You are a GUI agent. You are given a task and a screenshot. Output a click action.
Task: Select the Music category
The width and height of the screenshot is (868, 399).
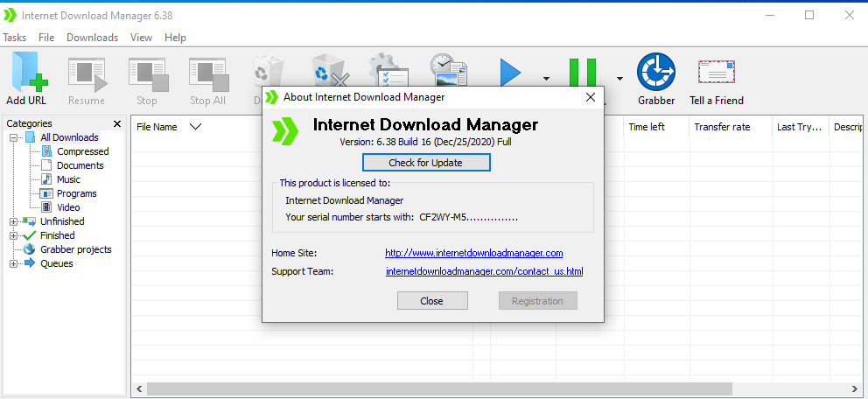click(68, 179)
